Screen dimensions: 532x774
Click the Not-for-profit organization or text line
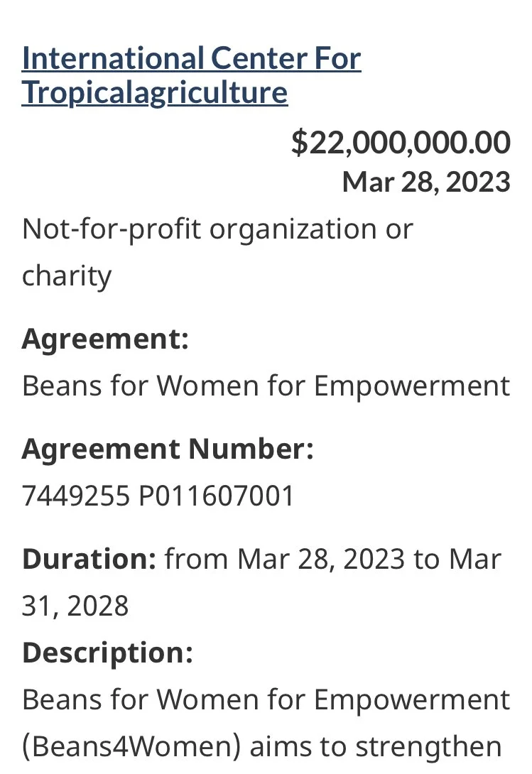coord(217,229)
